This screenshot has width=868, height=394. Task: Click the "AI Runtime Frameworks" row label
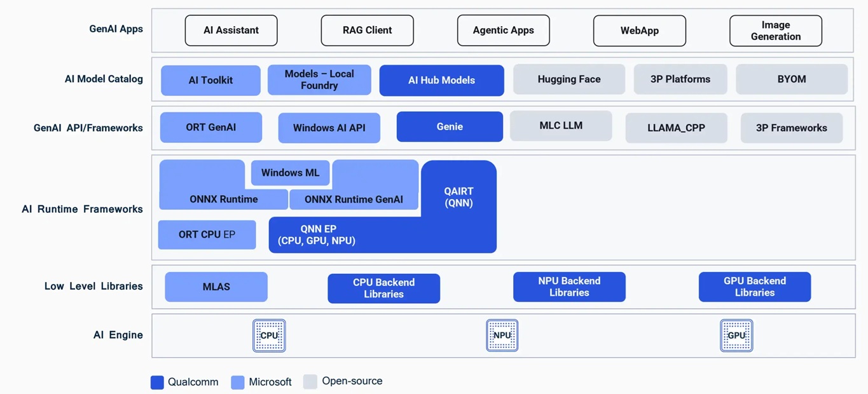tap(82, 209)
